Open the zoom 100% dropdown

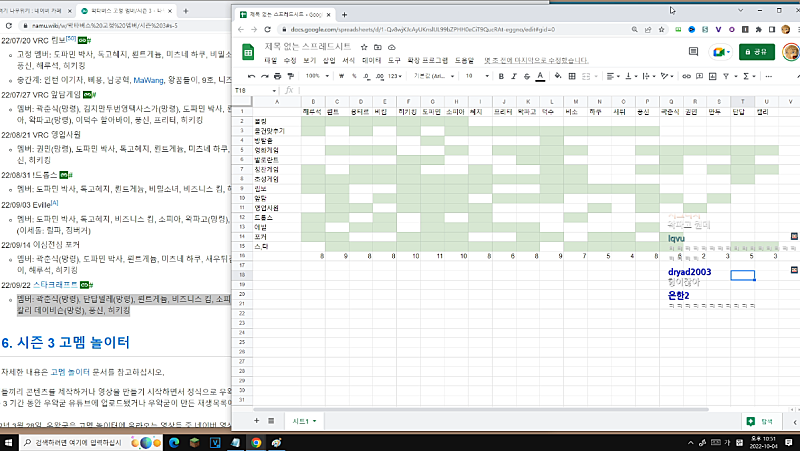click(x=317, y=76)
